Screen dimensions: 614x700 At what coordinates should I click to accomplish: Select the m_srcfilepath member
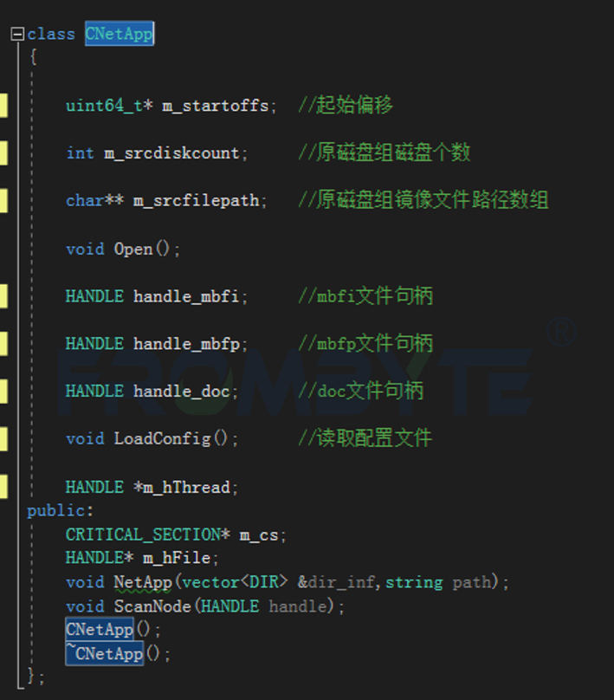pos(197,200)
